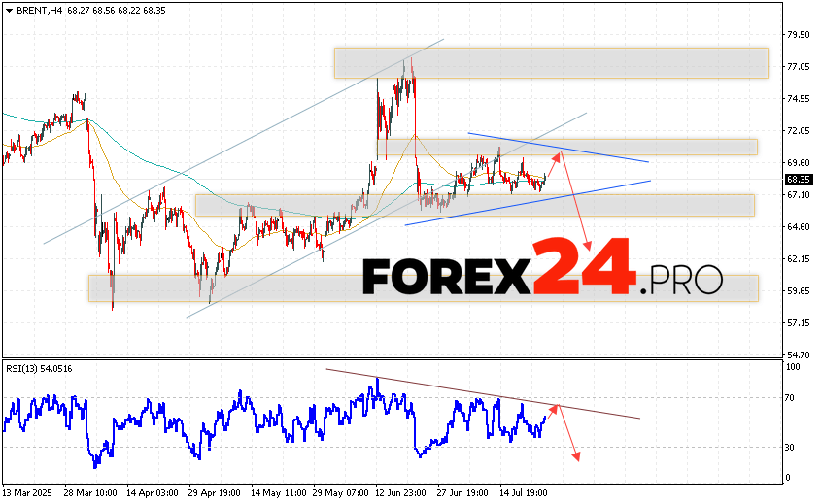Image resolution: width=821 pixels, height=504 pixels.
Task: Click the 79.50 price axis label
Action: click(x=799, y=35)
